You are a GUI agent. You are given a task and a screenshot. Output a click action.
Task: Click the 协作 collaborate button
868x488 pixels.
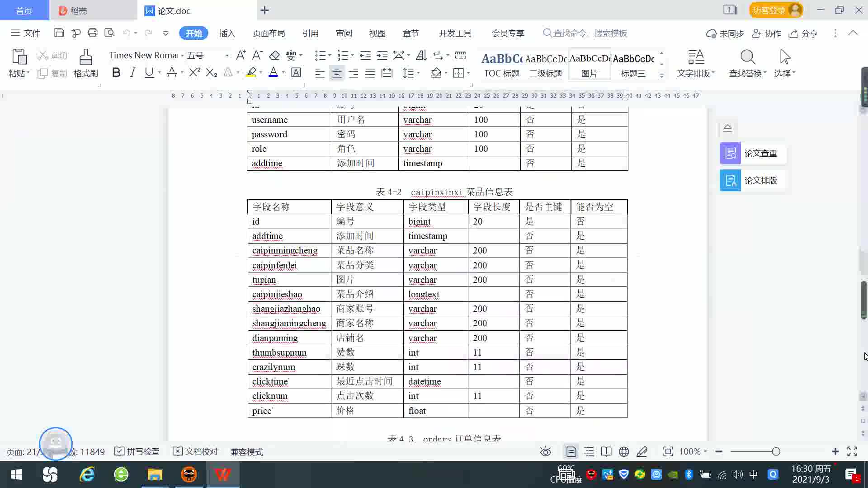tap(767, 33)
